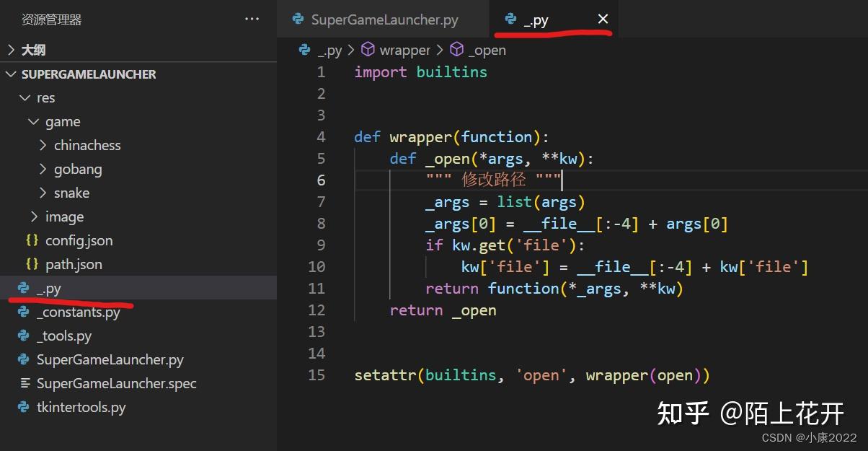Image resolution: width=868 pixels, height=451 pixels.
Task: Collapse the 大纲 outline section
Action: click(12, 49)
